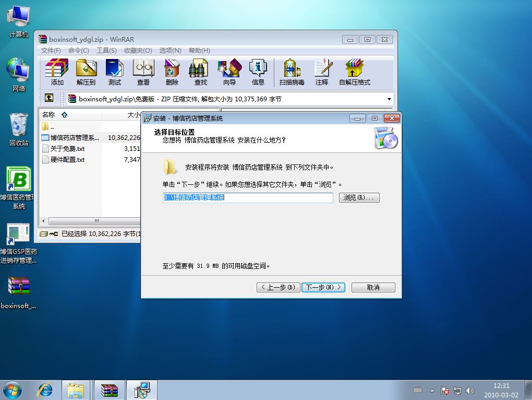The width and height of the screenshot is (532, 400).
Task: Click the Info (信息) toolbar icon
Action: (258, 73)
